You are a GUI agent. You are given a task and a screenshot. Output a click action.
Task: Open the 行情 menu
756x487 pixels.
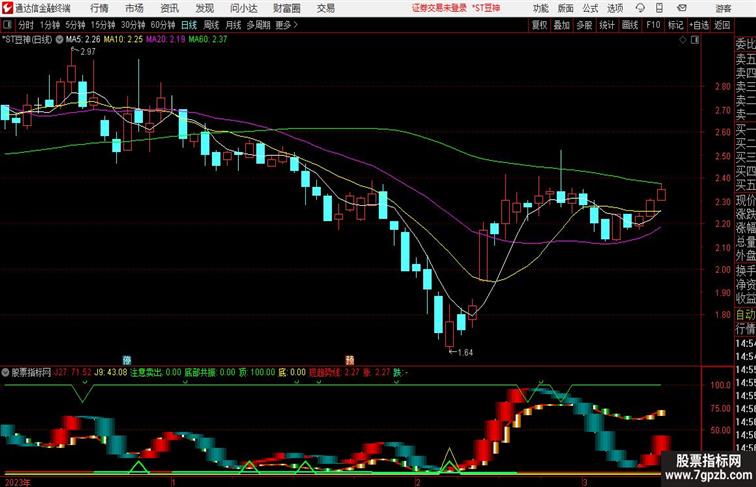pos(99,8)
